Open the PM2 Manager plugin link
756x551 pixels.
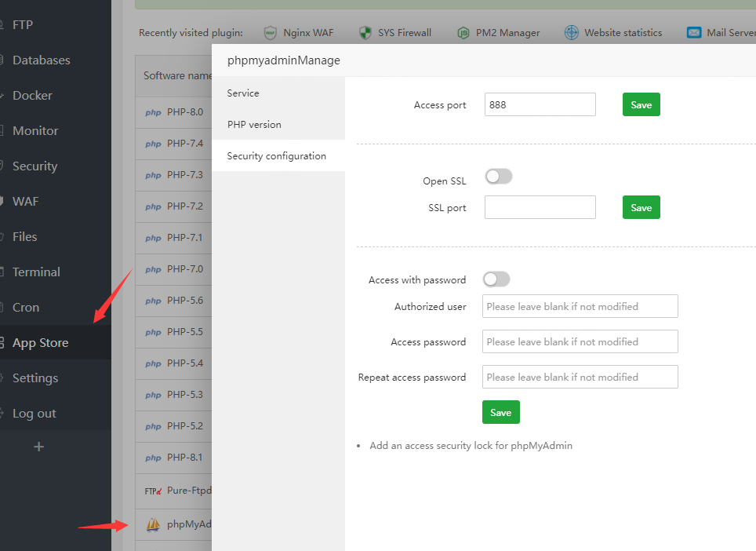pyautogui.click(x=507, y=33)
